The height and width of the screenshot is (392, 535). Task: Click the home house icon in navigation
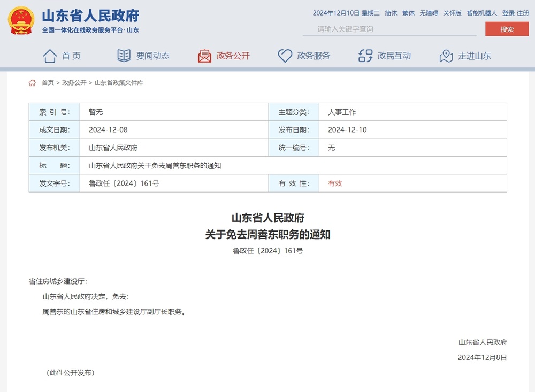[x=50, y=56]
